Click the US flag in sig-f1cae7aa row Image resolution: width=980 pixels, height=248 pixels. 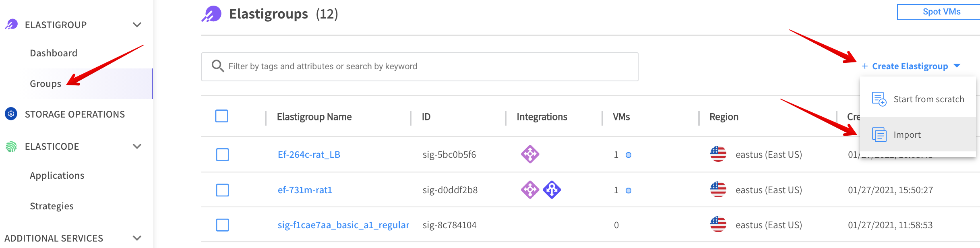(x=718, y=225)
